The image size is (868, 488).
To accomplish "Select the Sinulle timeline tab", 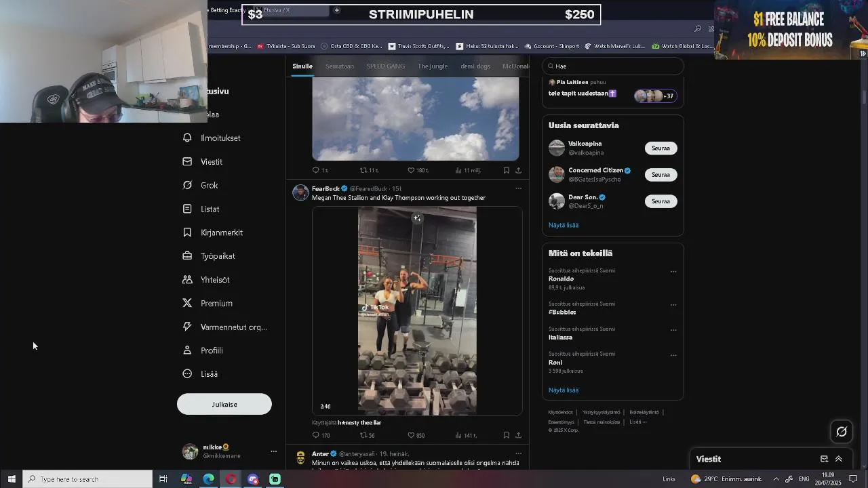I will (x=302, y=66).
